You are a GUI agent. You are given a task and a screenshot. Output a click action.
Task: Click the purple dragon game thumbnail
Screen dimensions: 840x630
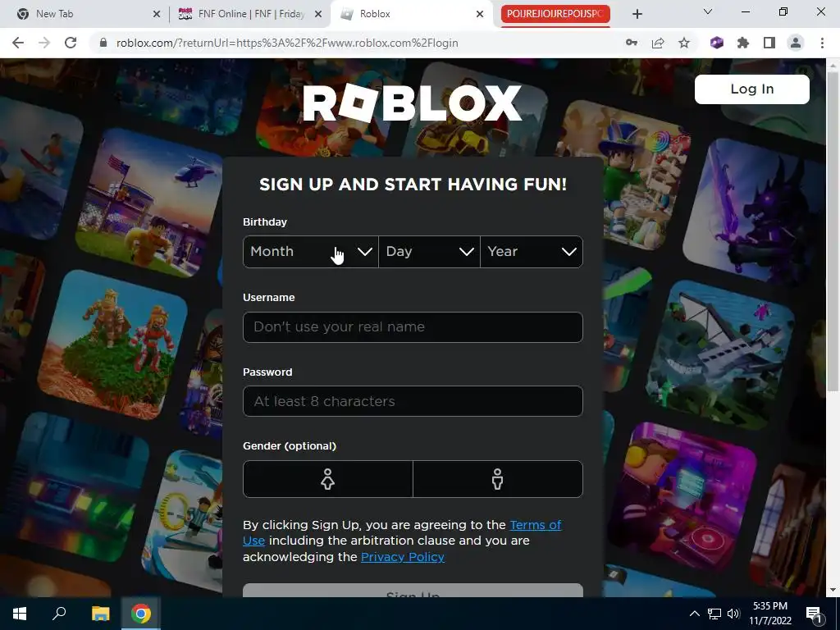pyautogui.click(x=755, y=212)
